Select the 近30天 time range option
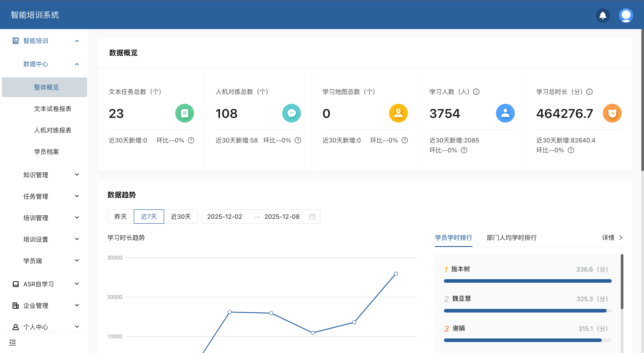Image resolution: width=644 pixels, height=353 pixels. click(181, 216)
